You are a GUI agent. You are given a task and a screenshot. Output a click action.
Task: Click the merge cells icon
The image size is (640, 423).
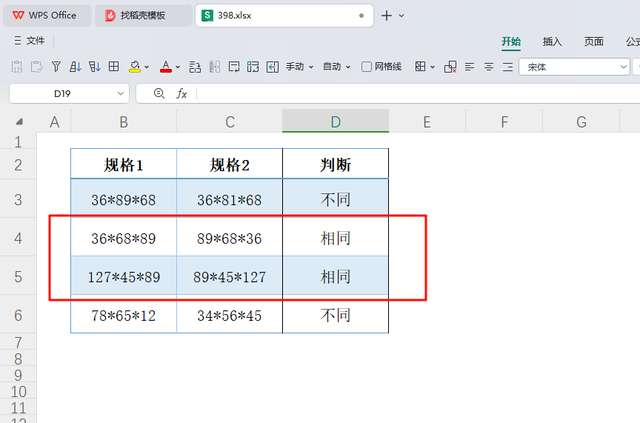click(253, 67)
